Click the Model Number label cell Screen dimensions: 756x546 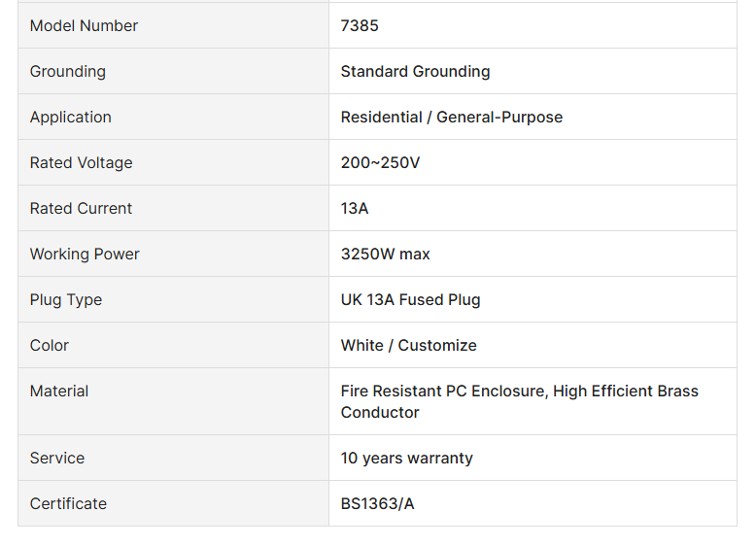coord(84,26)
